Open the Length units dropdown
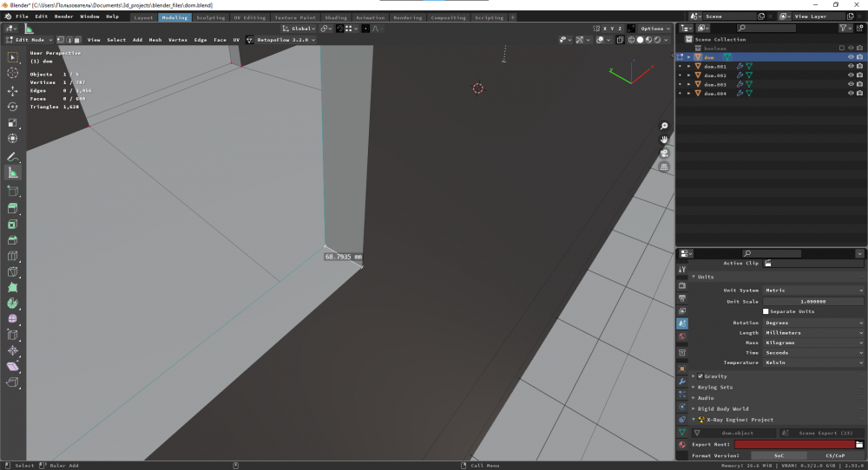 [x=813, y=333]
